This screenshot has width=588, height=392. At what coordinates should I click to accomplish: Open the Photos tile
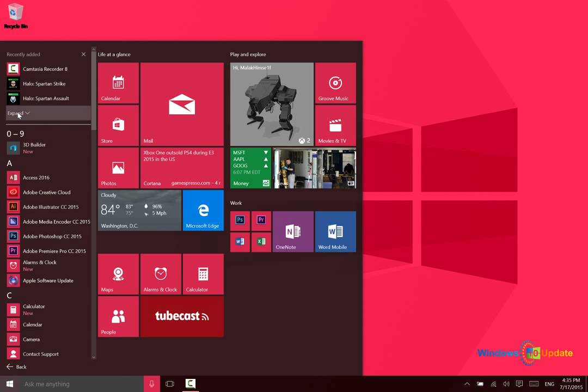point(118,168)
